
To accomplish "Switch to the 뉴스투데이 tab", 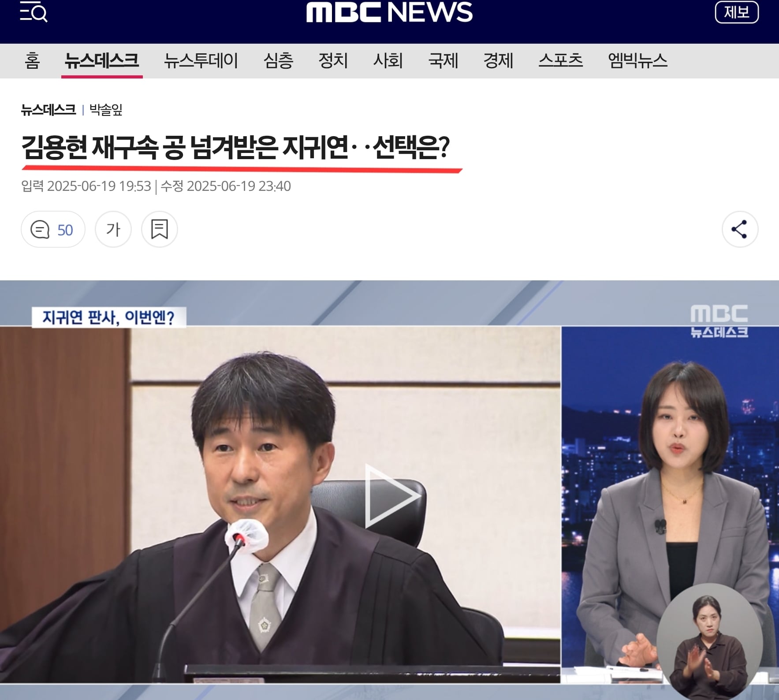I will pos(201,60).
